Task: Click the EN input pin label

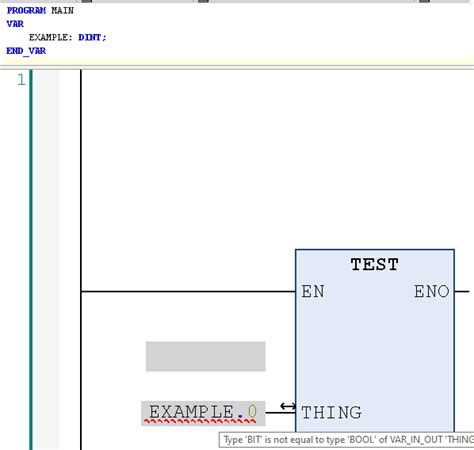Action: coord(313,291)
